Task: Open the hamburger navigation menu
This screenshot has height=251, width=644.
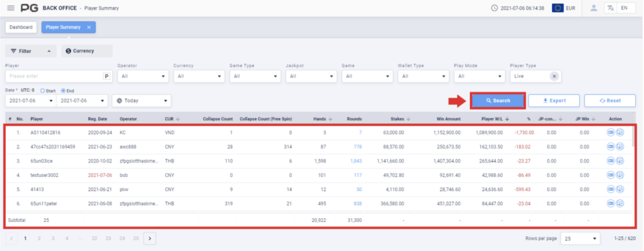Action: (x=11, y=8)
